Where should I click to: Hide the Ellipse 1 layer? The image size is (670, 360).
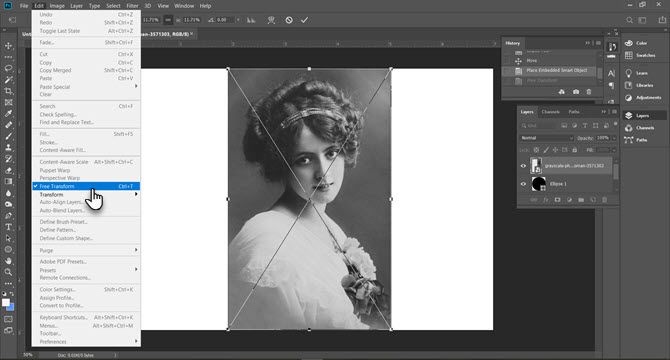pyautogui.click(x=523, y=184)
